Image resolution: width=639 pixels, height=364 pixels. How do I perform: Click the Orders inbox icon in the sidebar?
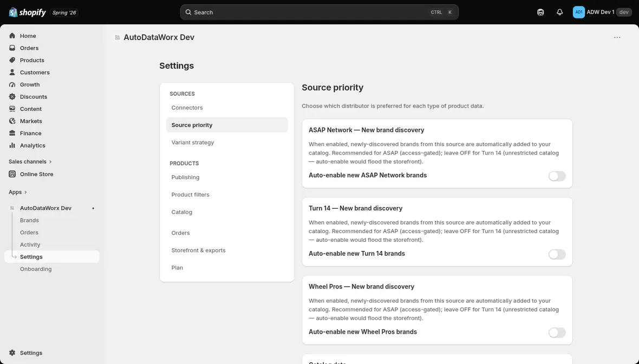[12, 48]
